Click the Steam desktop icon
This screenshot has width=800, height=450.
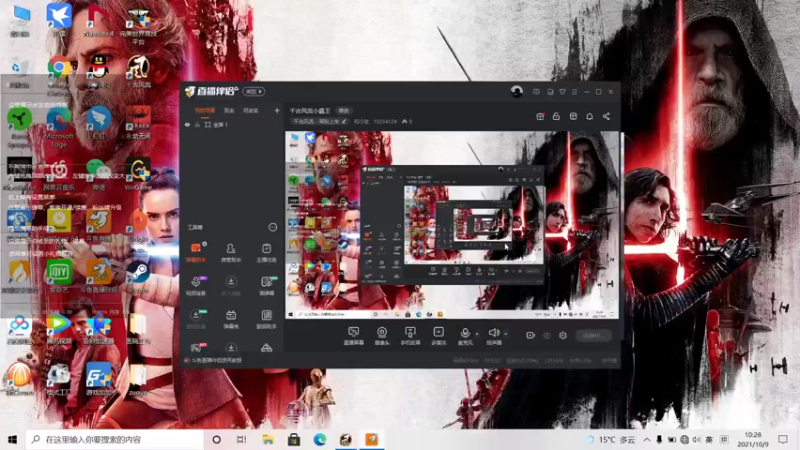pyautogui.click(x=138, y=276)
